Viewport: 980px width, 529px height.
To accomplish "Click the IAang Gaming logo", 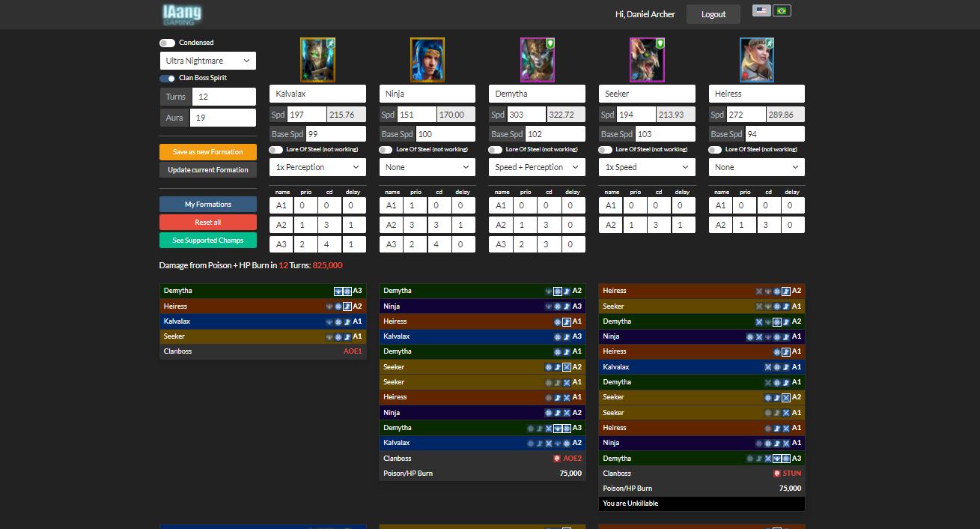I will click(x=182, y=14).
